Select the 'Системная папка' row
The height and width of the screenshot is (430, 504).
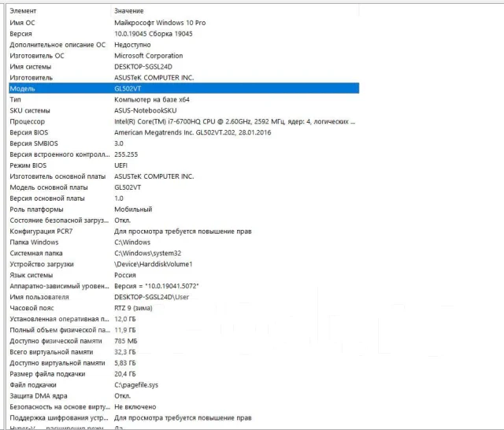(183, 254)
